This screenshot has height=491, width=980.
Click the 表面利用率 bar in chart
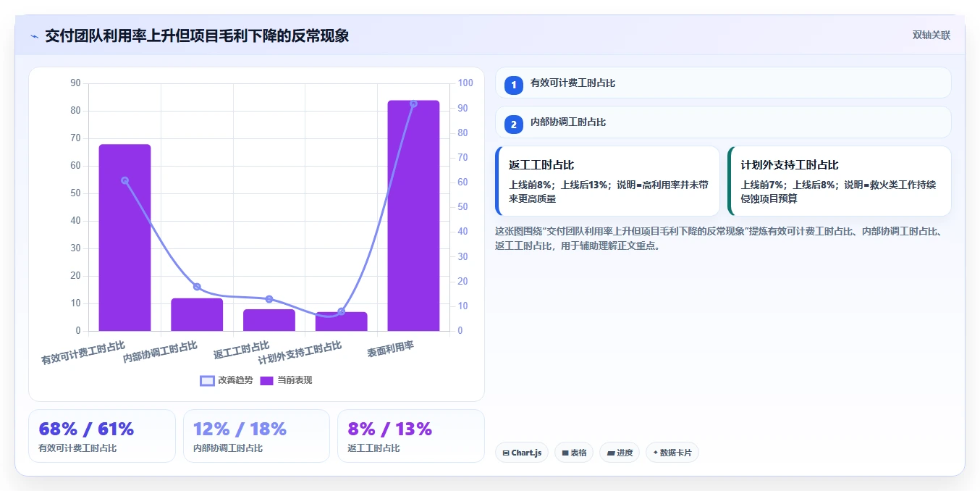[x=413, y=216]
